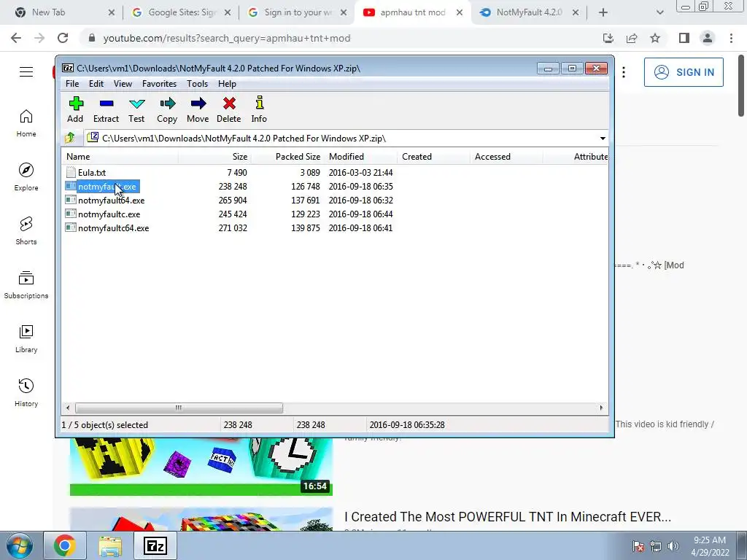
Task: Open the Tools menu
Action: (197, 84)
